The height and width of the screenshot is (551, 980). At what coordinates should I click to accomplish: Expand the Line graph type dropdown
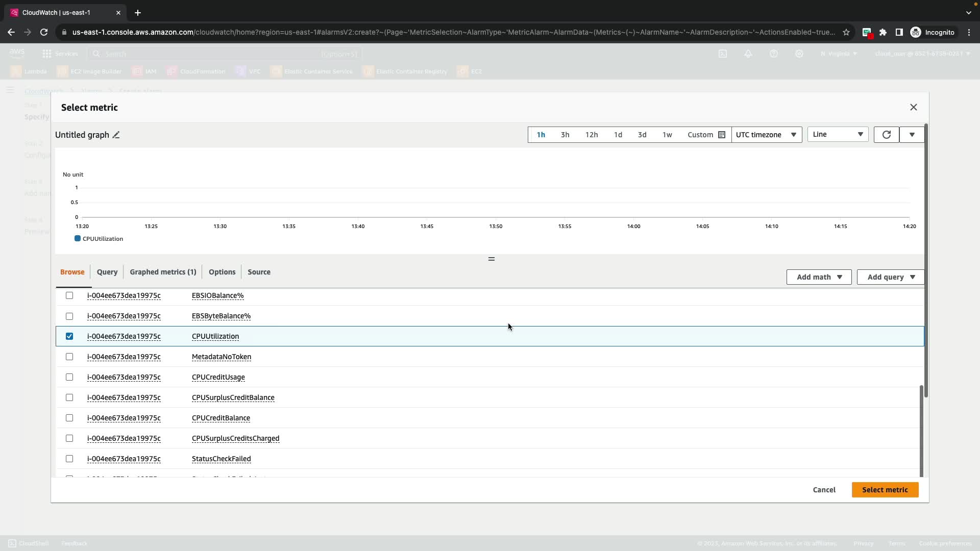[837, 134]
